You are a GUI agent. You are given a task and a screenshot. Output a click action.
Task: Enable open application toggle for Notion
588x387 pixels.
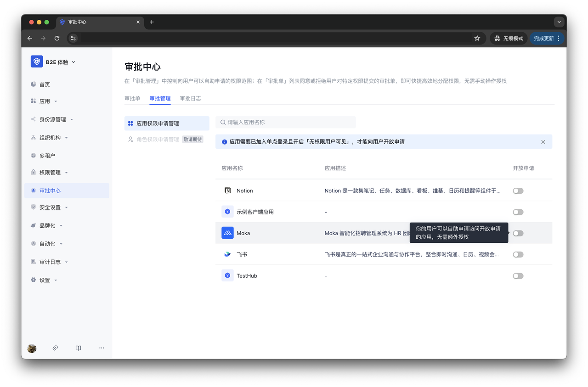[518, 191]
